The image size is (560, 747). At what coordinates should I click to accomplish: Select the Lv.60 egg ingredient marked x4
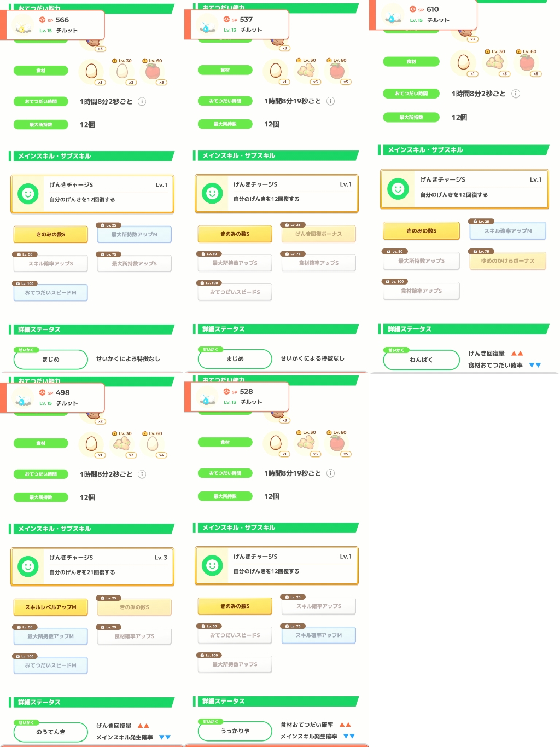click(153, 444)
